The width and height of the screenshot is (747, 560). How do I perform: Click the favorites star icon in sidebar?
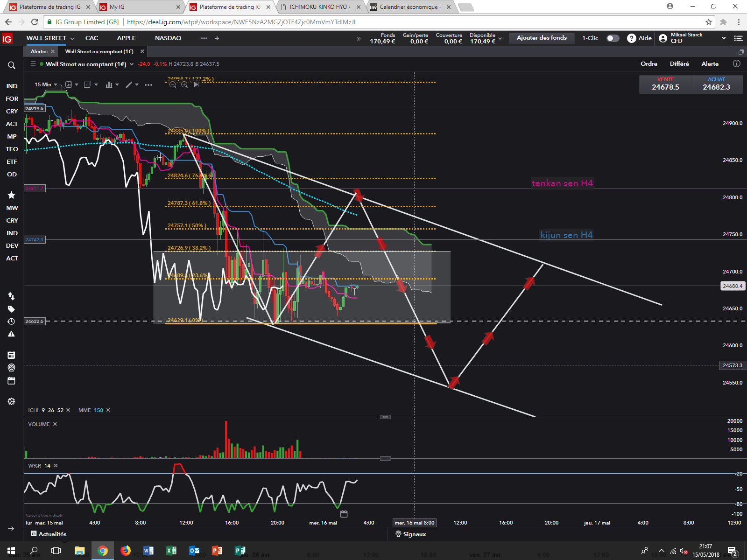tap(12, 195)
